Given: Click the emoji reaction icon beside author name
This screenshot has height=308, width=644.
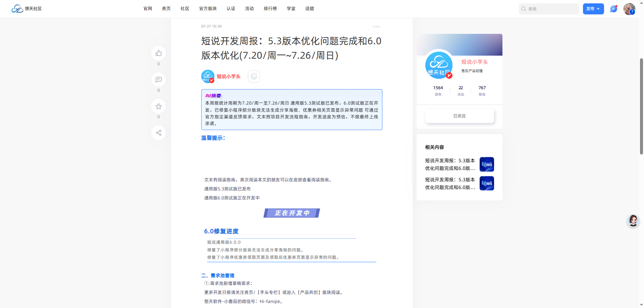Looking at the screenshot, I should coord(254,76).
